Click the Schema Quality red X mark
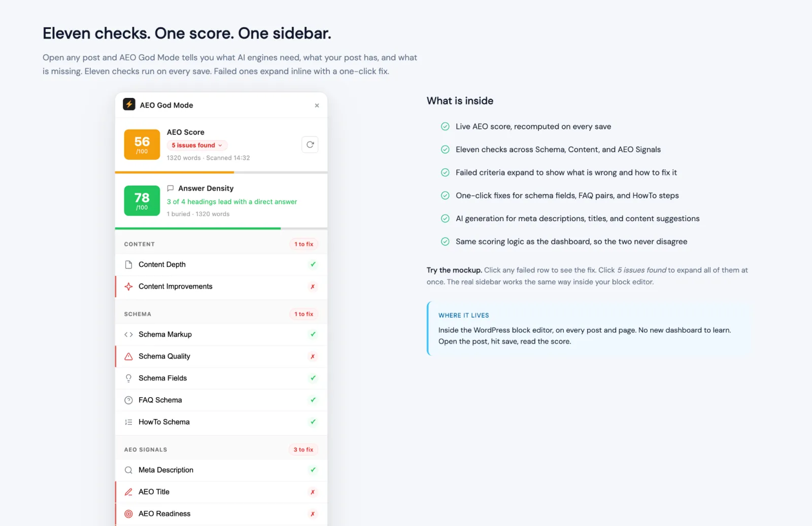 [x=313, y=357]
